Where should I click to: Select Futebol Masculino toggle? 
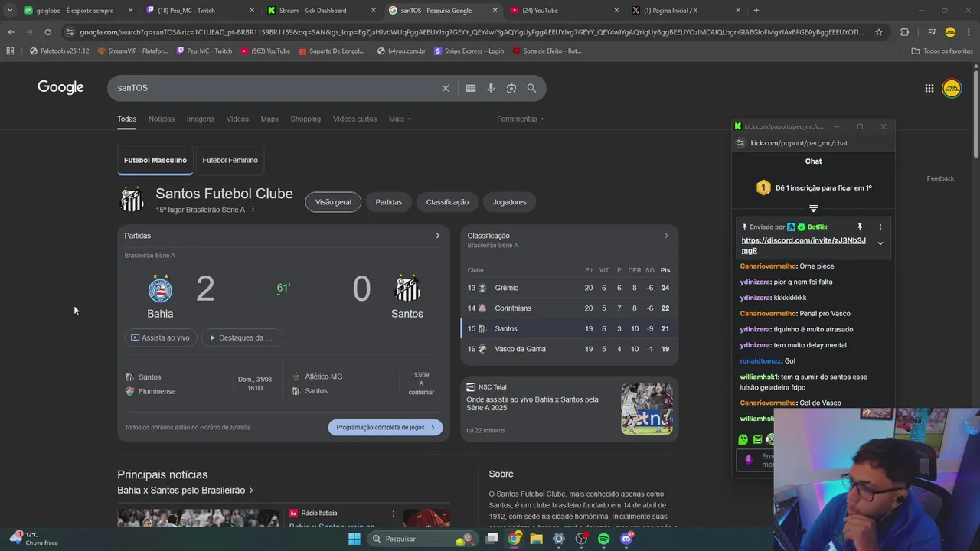pos(155,161)
